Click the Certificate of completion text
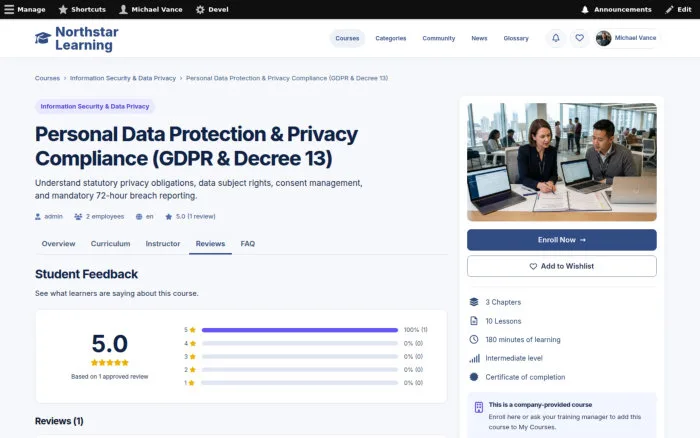 tap(525, 377)
